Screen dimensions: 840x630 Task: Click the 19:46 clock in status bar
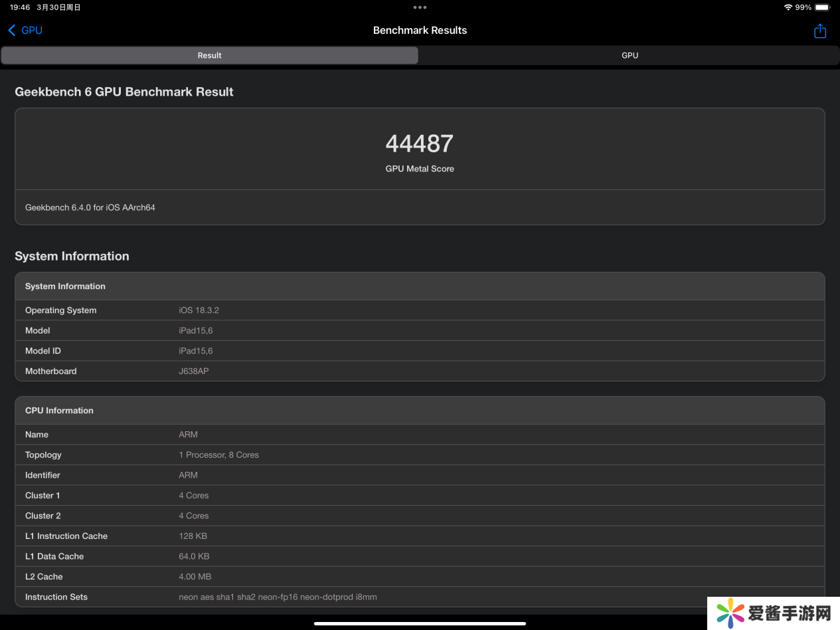coord(20,7)
